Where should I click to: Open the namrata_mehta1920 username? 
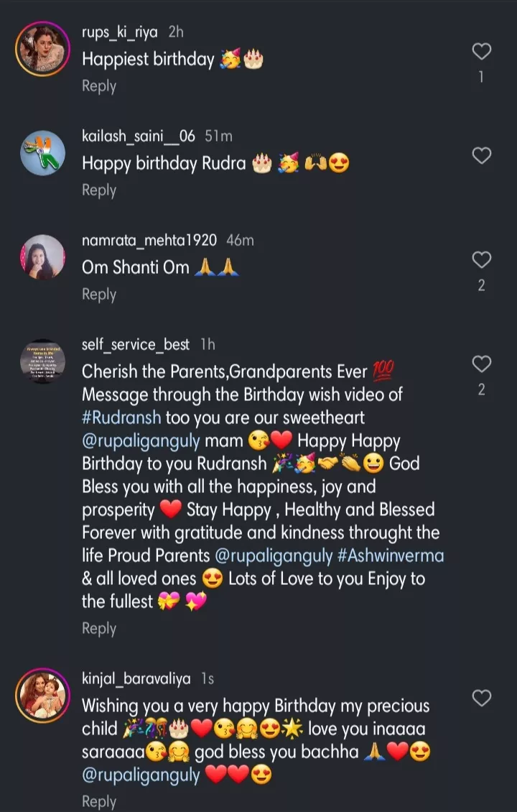tap(149, 241)
